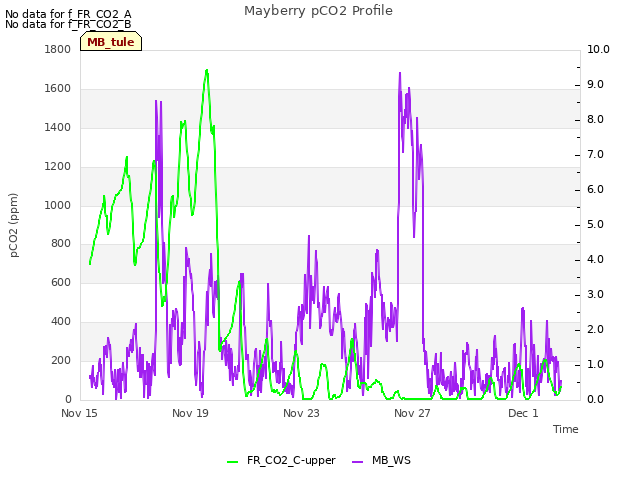Click the 600 left axis value
The height and width of the screenshot is (480, 640).
pyautogui.click(x=61, y=282)
